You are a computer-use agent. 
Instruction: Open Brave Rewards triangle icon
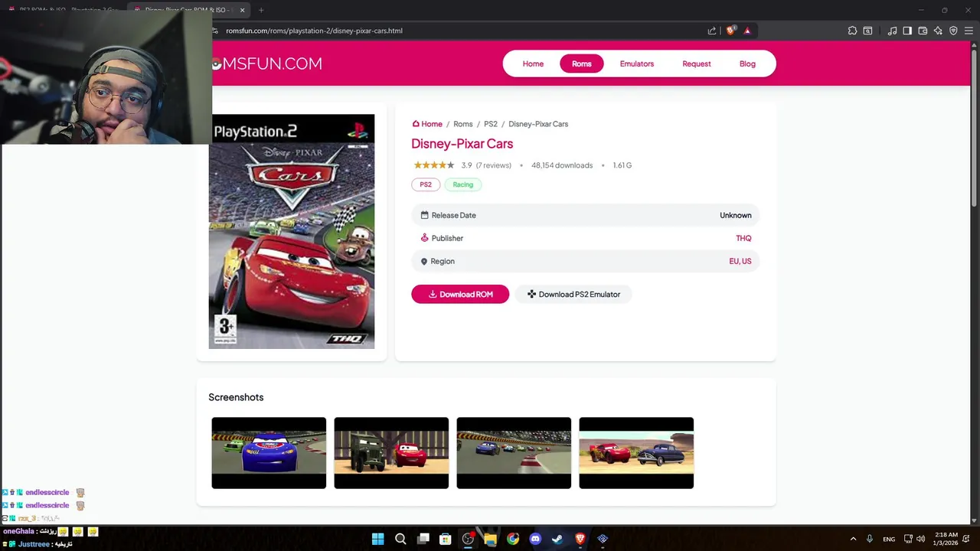[x=747, y=31]
